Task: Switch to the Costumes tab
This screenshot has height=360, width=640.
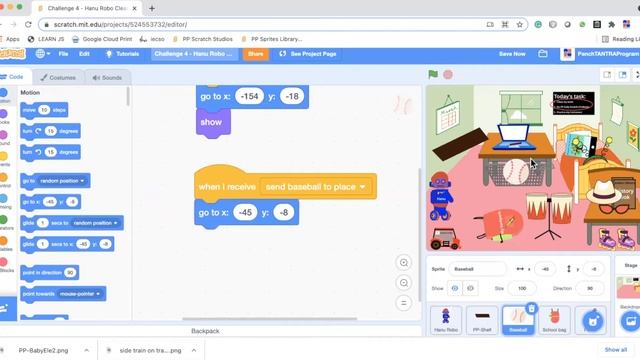Action: click(x=58, y=78)
